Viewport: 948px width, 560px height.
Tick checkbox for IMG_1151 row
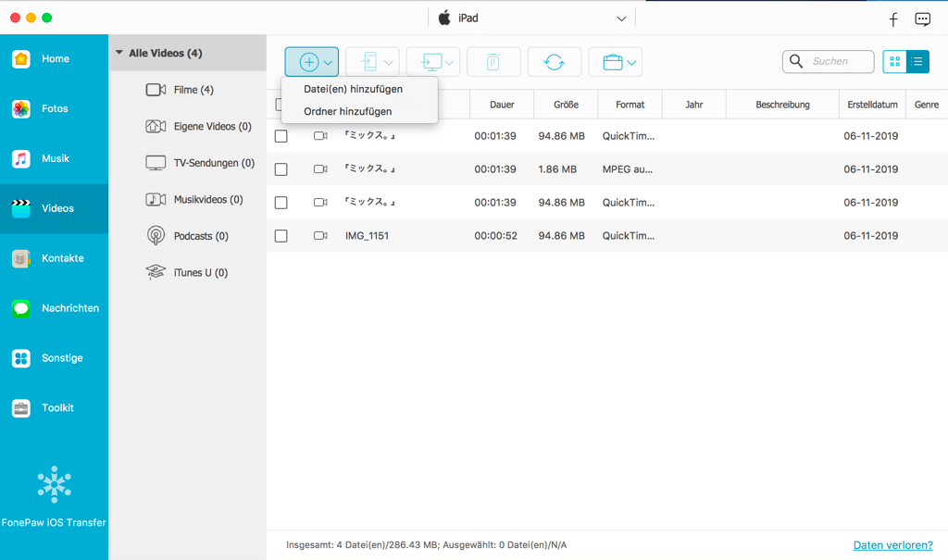(x=281, y=236)
